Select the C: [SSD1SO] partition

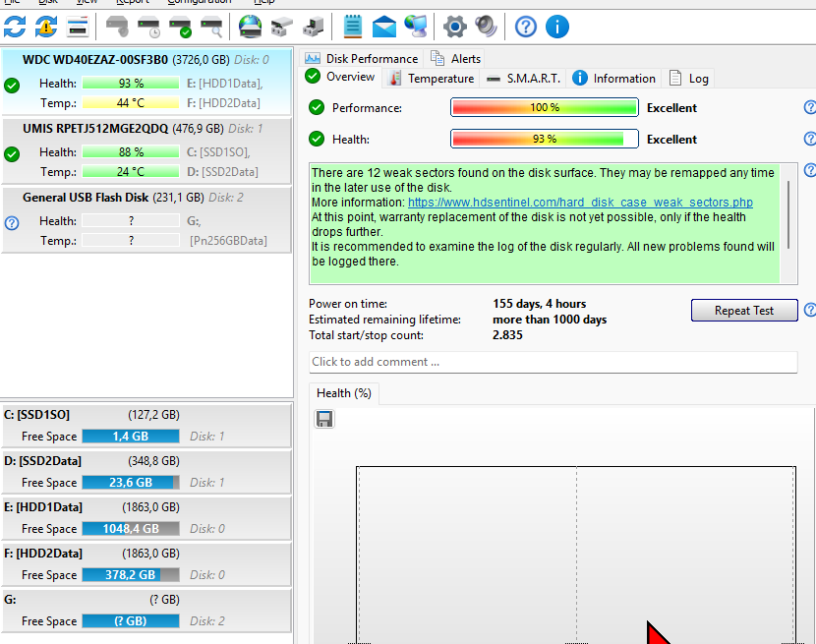tap(146, 425)
